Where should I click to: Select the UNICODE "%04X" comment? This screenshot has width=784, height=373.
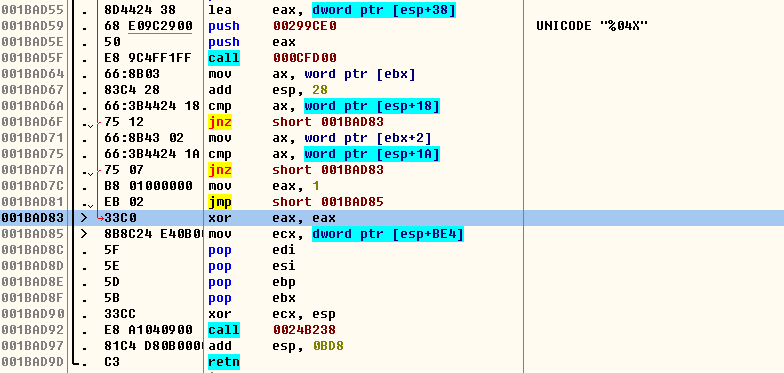[x=592, y=26]
